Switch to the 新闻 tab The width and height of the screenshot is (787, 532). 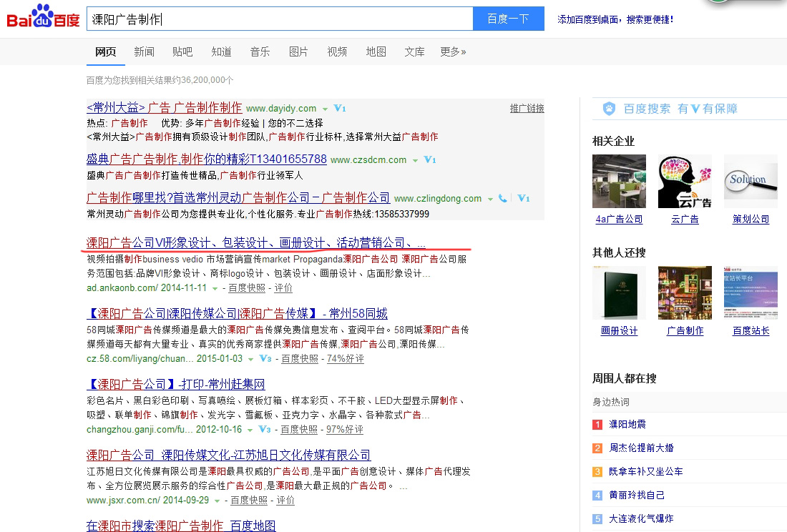144,51
